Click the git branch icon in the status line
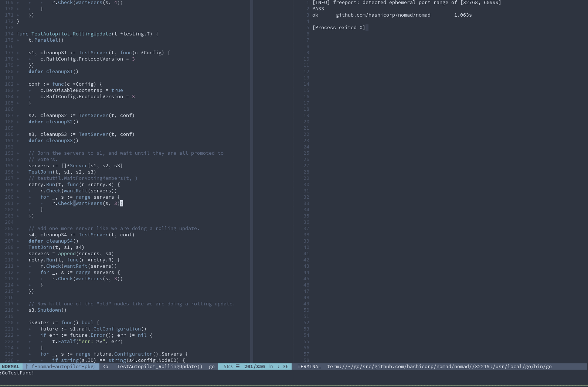 point(27,367)
